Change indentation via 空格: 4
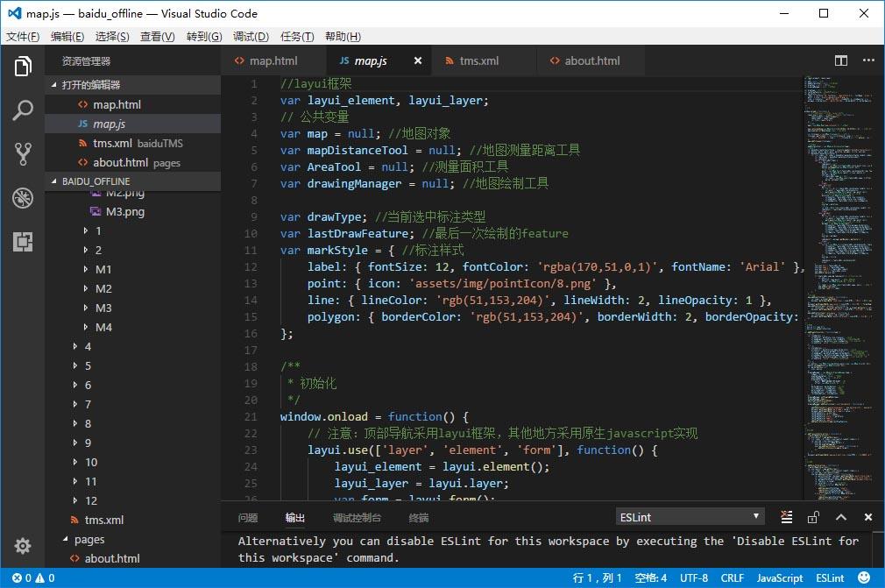 tap(650, 577)
